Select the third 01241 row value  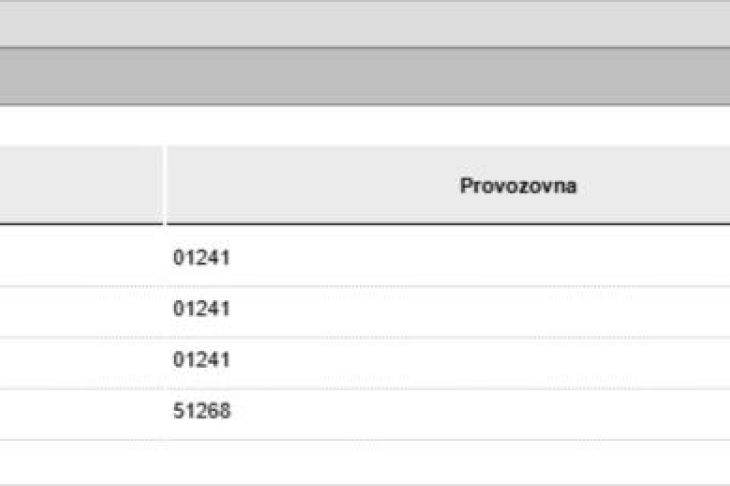click(x=201, y=360)
